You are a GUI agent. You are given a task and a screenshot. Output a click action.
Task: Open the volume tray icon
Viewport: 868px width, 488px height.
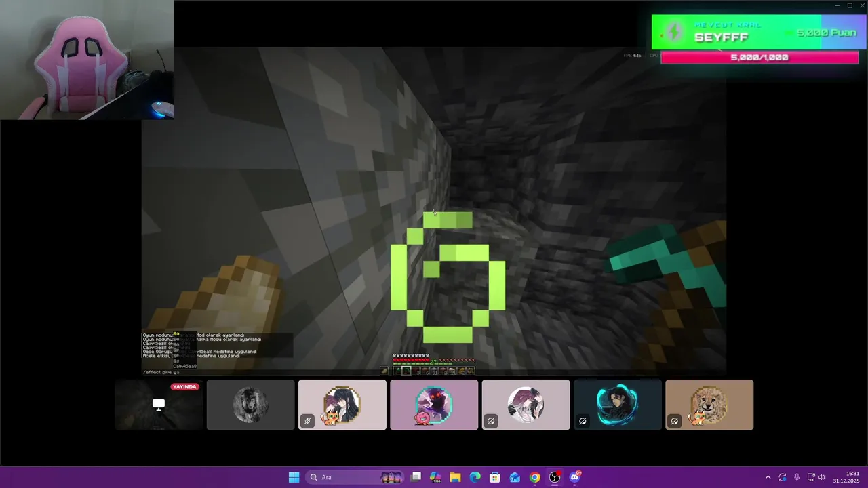click(x=822, y=477)
